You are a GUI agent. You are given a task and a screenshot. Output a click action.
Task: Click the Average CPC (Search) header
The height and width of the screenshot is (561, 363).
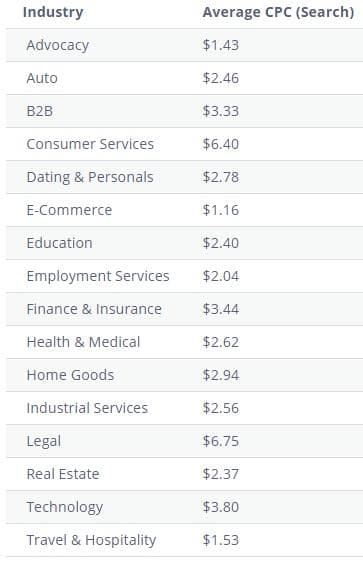[278, 12]
